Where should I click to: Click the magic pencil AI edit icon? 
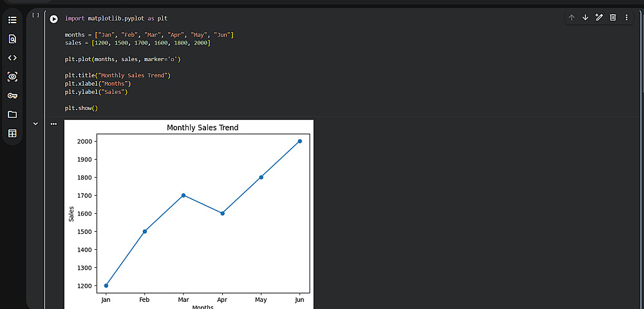coord(599,17)
